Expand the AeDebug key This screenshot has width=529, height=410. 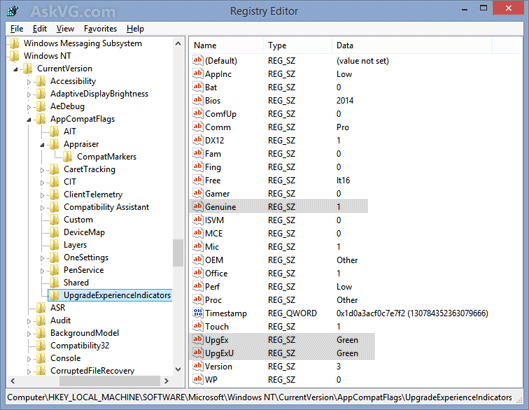click(29, 107)
